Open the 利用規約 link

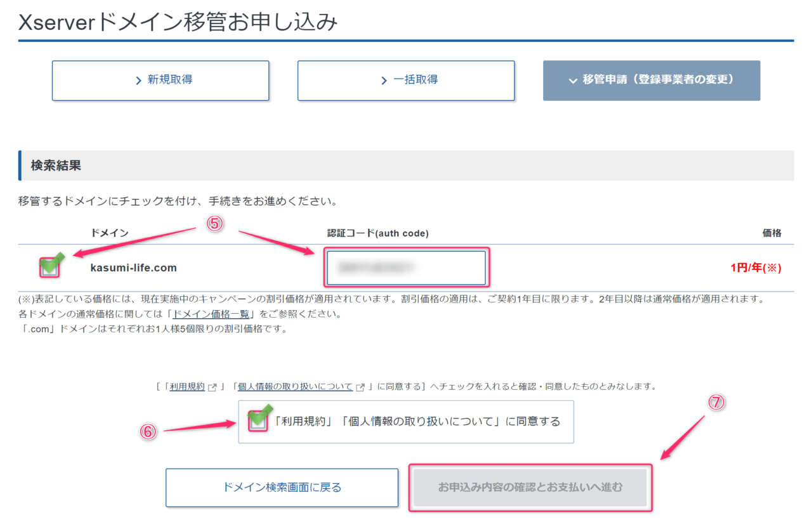pyautogui.click(x=187, y=386)
